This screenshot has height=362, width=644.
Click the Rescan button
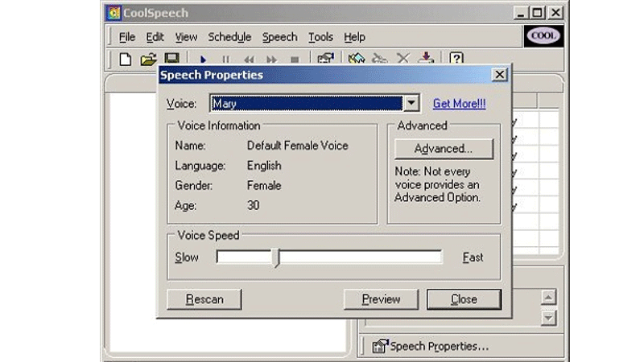204,299
